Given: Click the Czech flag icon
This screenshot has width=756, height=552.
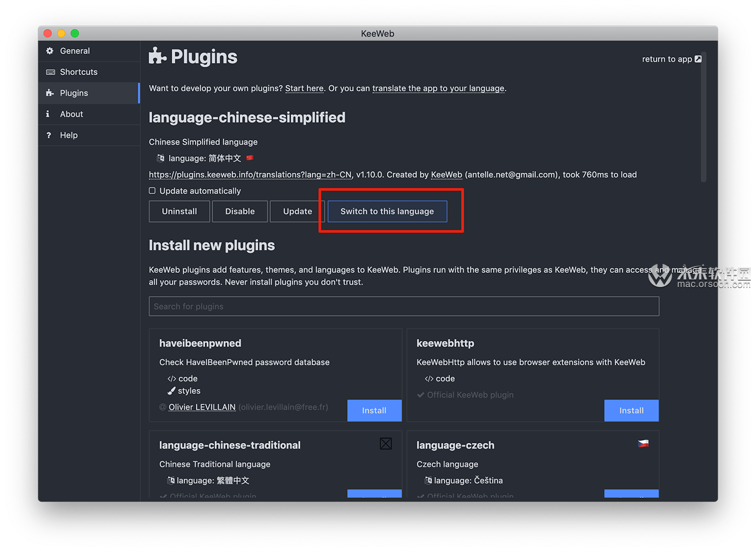Looking at the screenshot, I should point(643,443).
